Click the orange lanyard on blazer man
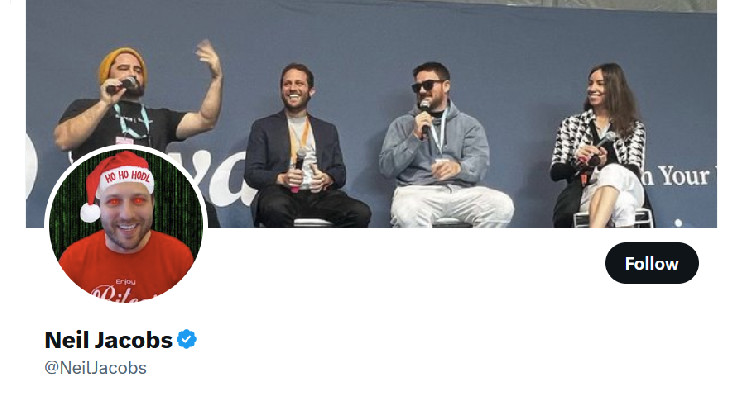This screenshot has width=745, height=418. (x=299, y=140)
